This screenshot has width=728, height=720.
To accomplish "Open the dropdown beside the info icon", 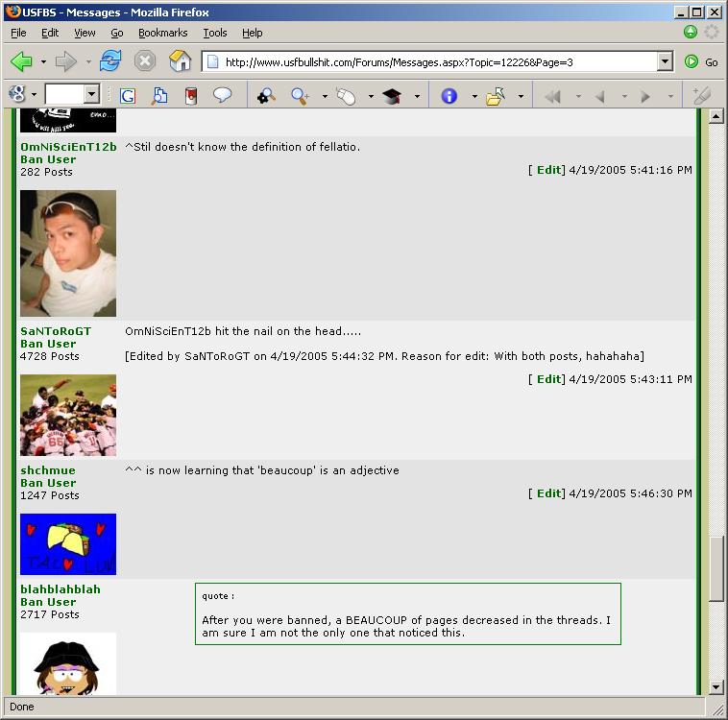I will pos(474,96).
